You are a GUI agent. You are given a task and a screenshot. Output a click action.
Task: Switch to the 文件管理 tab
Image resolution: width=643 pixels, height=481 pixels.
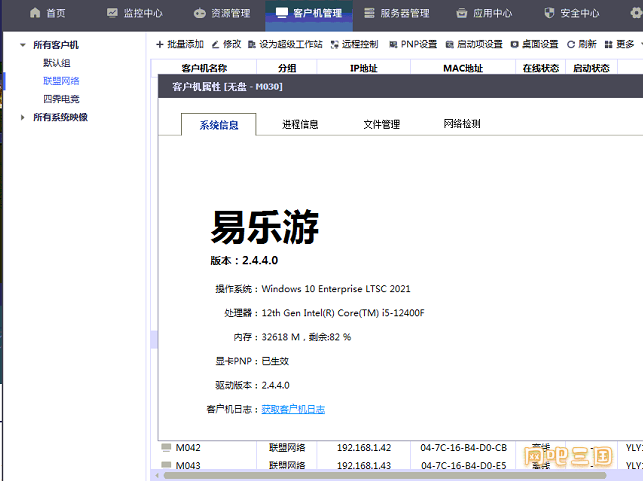381,124
